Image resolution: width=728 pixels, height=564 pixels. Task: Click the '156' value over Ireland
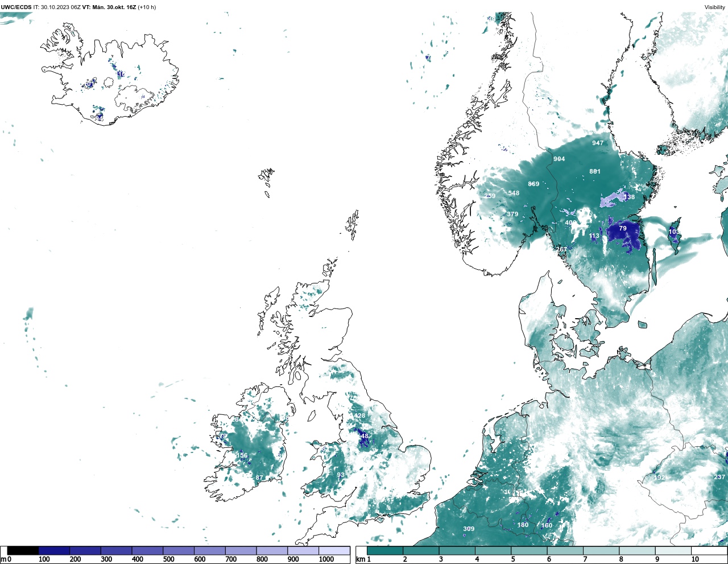click(242, 455)
